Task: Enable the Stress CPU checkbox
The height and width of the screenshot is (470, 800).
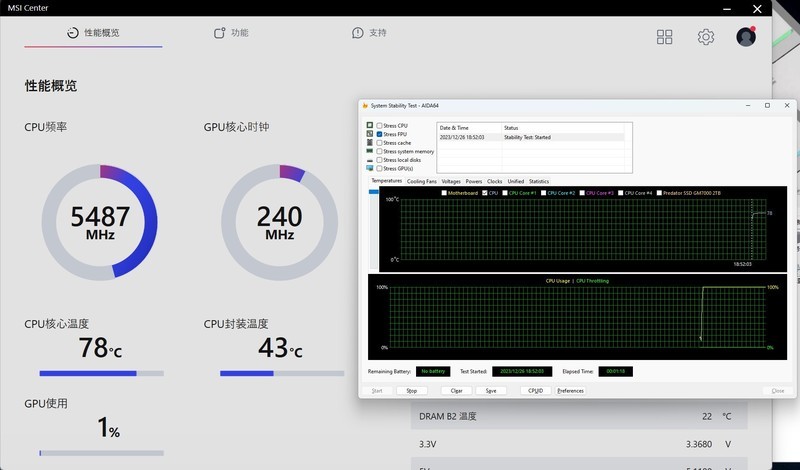Action: click(x=379, y=126)
